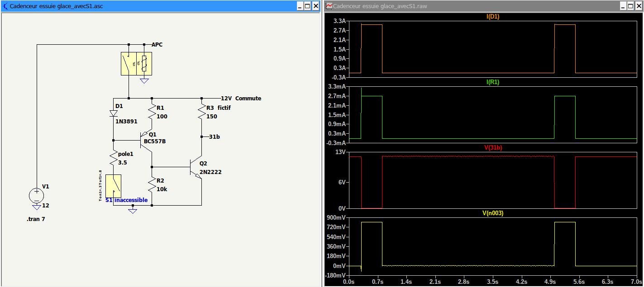Click the LTspice icon in the schematic title bar

[5, 6]
